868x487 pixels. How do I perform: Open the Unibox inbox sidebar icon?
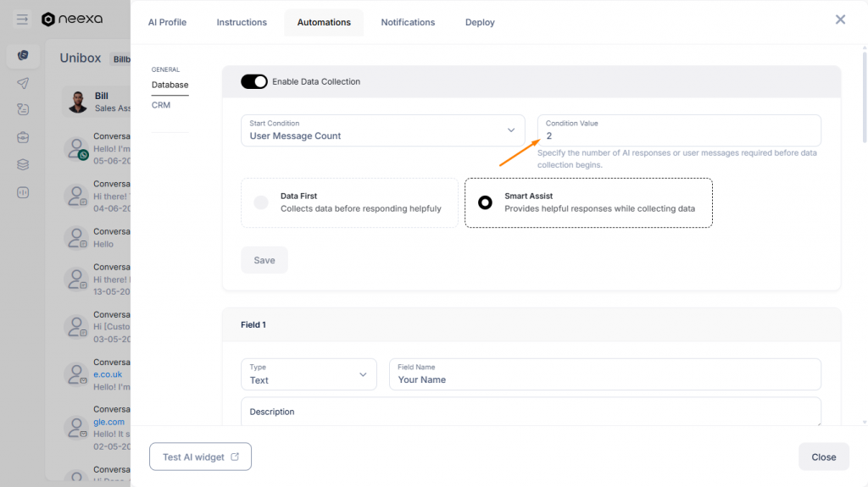[23, 55]
